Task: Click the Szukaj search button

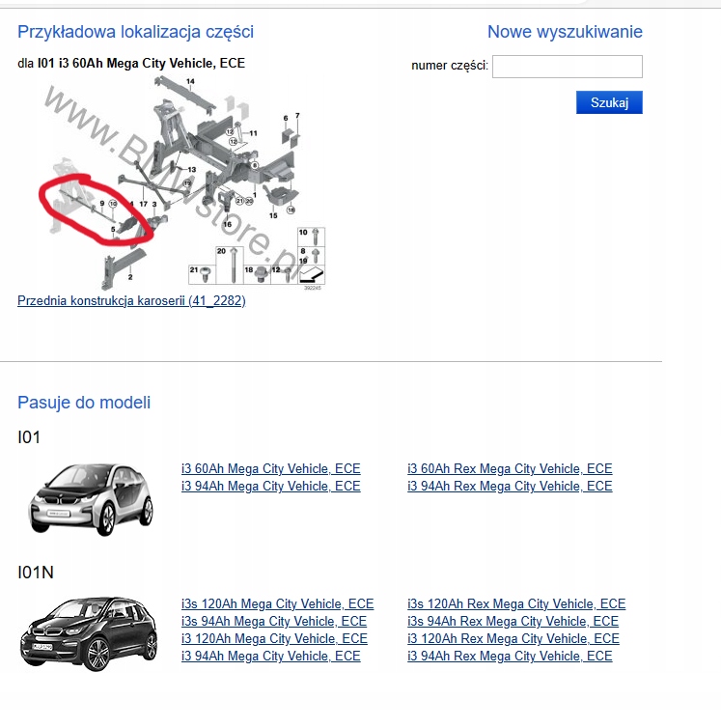Action: tap(609, 102)
